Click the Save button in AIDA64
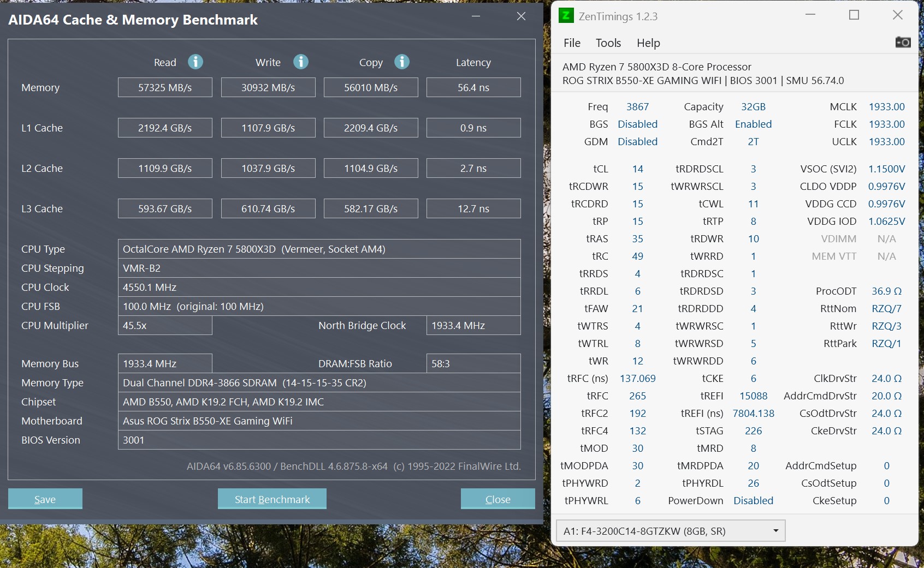924x568 pixels. pos(45,499)
